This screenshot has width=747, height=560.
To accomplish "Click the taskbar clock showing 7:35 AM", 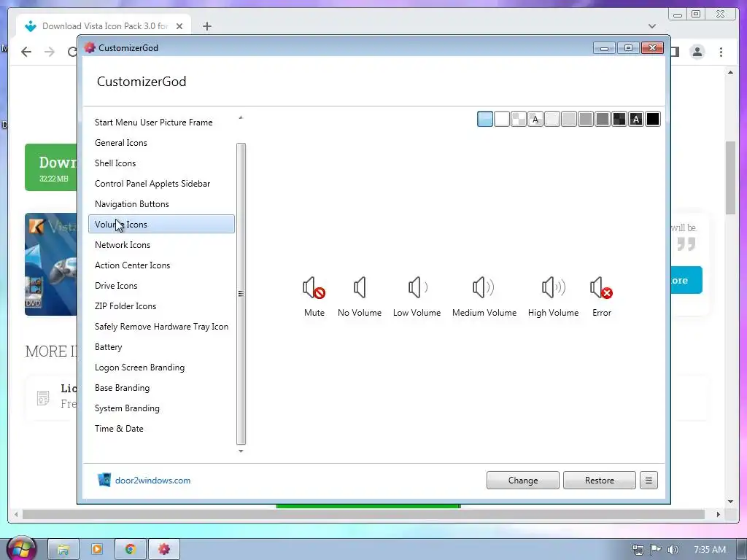I will pyautogui.click(x=710, y=550).
